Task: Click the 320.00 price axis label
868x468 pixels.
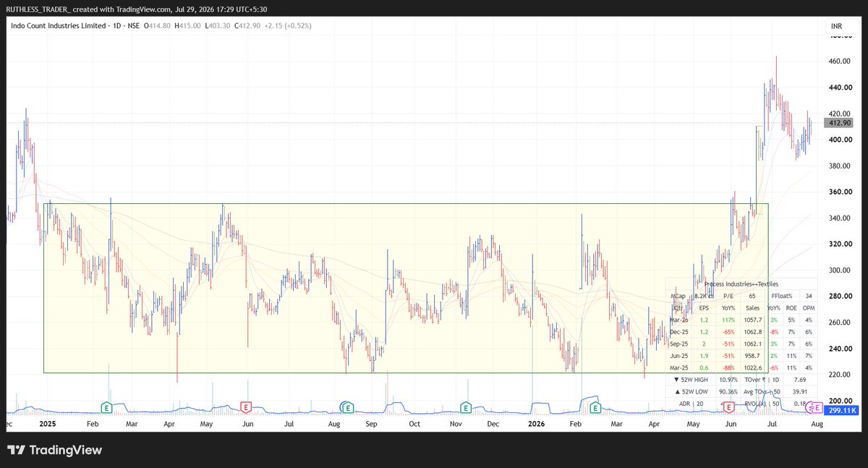Action: pos(839,244)
